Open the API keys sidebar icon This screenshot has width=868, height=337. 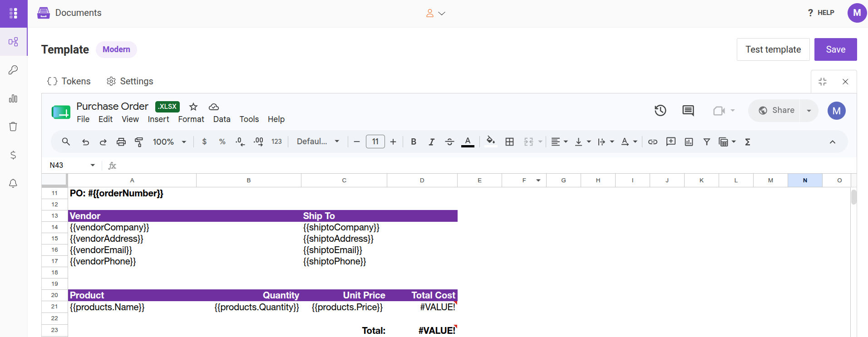click(x=13, y=70)
